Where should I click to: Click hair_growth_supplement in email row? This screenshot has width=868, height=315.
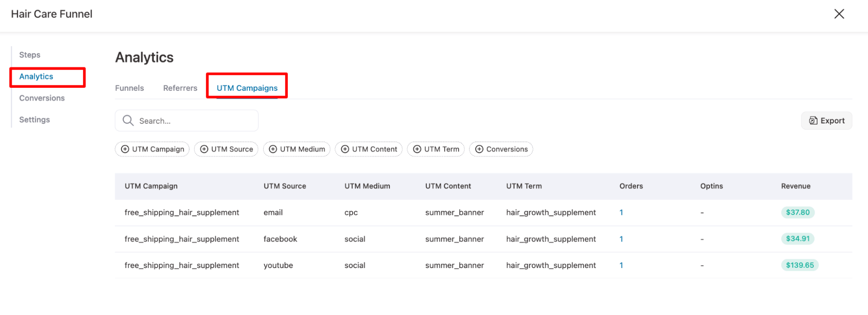click(551, 212)
